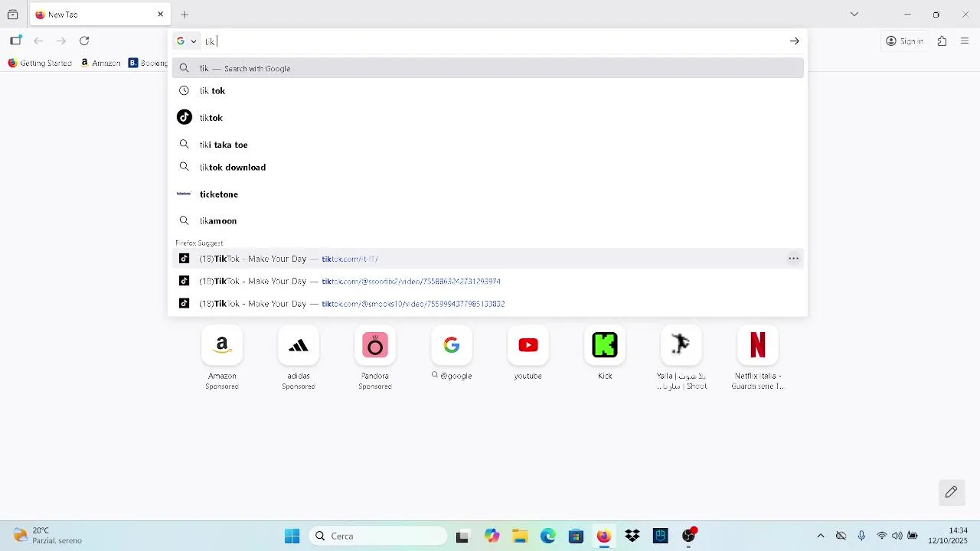Screen dimensions: 980x551
Task: Open Dropbox from the taskbar
Action: [x=632, y=536]
